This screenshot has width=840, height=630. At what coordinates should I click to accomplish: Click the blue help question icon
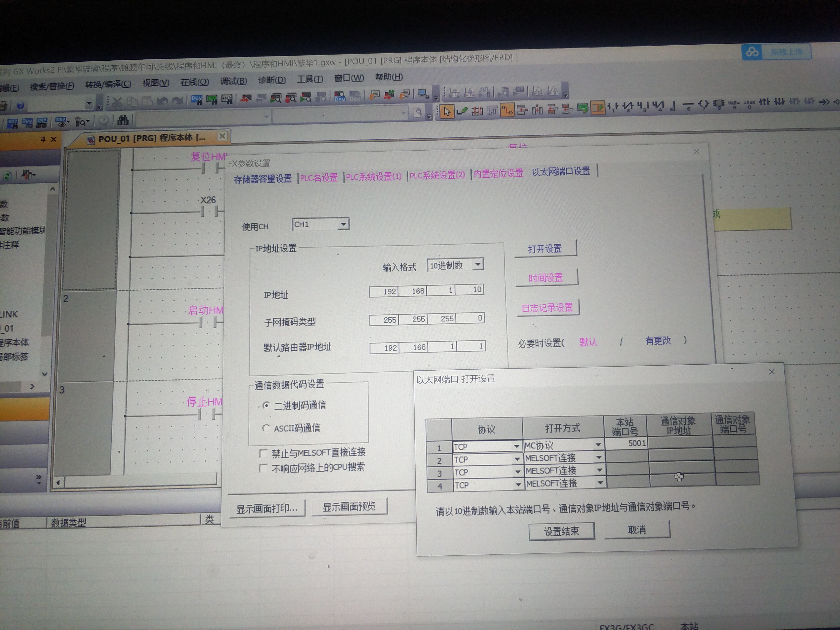20,106
